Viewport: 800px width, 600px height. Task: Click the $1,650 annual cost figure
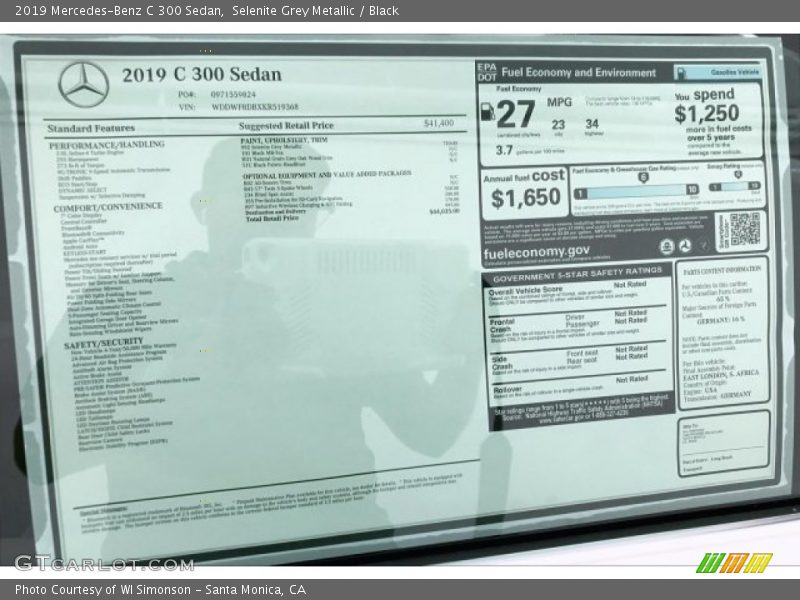(x=526, y=198)
